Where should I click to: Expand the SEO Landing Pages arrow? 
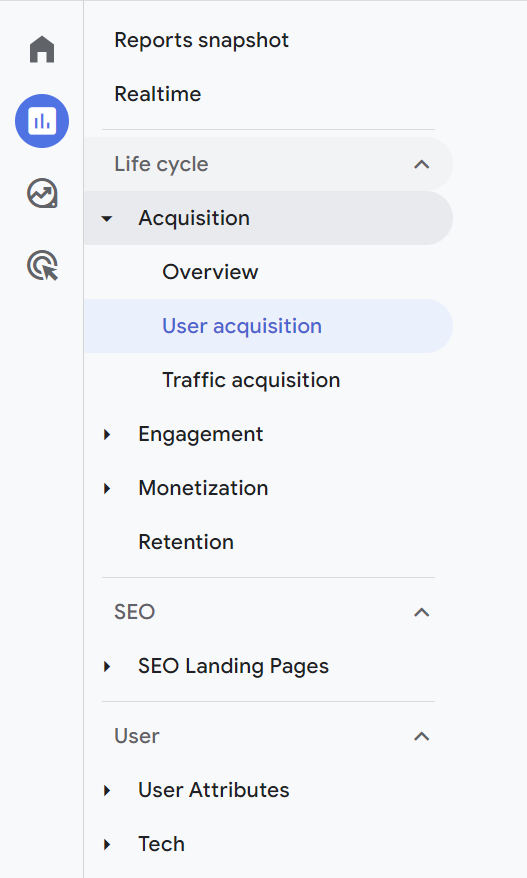106,666
